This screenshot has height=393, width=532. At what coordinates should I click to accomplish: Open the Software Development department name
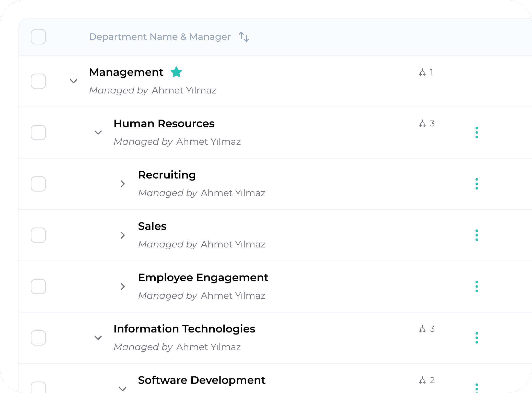202,380
